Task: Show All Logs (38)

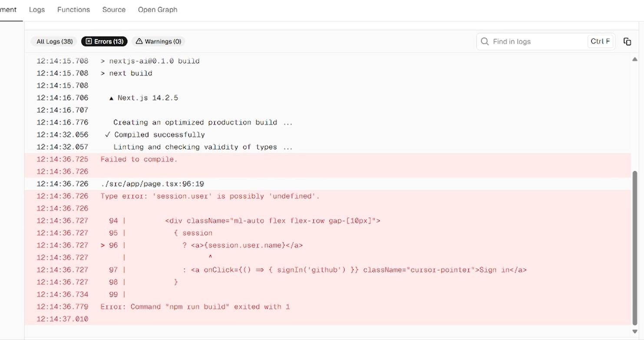Action: pos(54,41)
